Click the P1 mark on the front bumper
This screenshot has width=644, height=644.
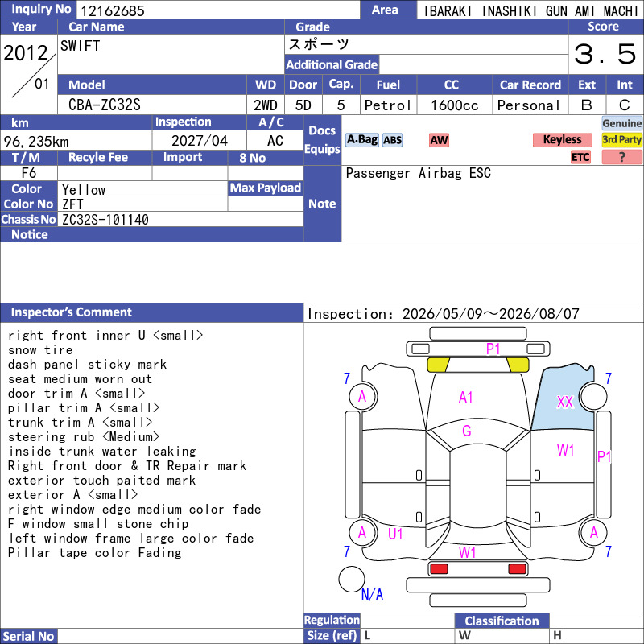pos(493,349)
